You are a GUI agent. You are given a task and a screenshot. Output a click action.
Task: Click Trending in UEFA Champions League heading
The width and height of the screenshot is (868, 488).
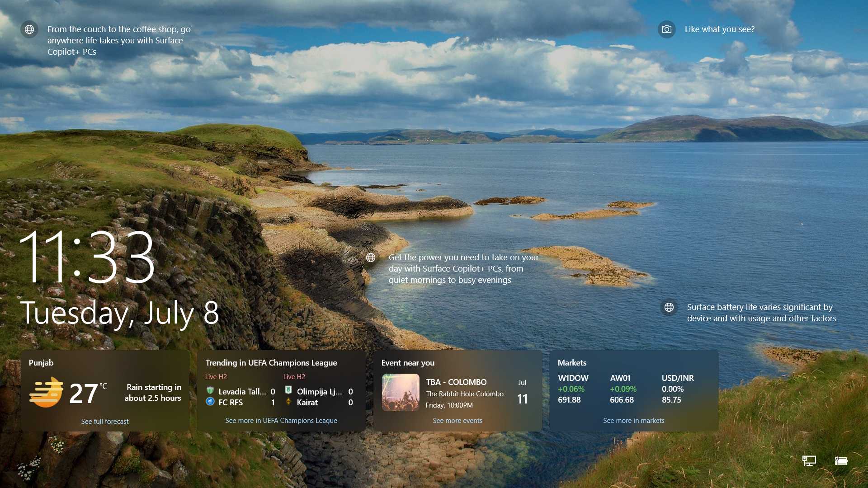271,363
